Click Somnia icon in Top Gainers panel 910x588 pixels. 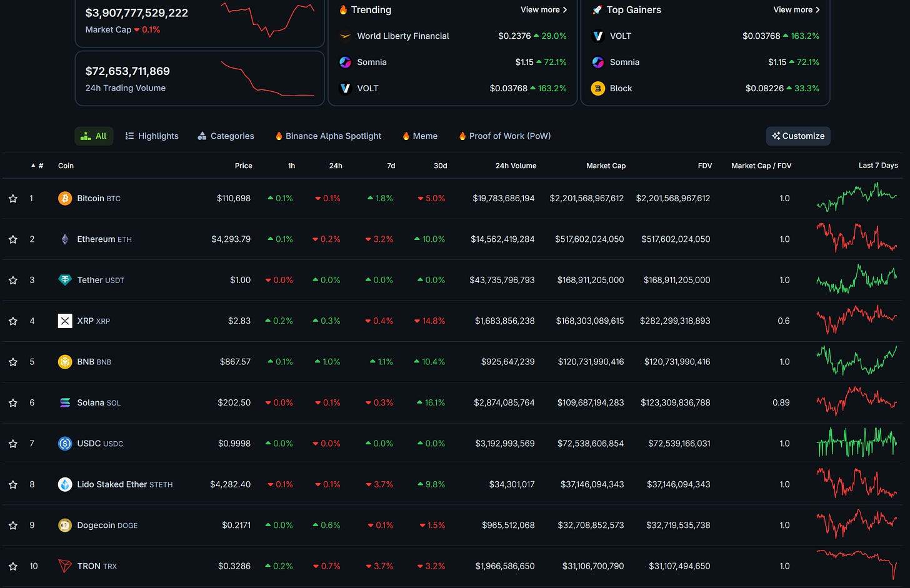pos(598,62)
